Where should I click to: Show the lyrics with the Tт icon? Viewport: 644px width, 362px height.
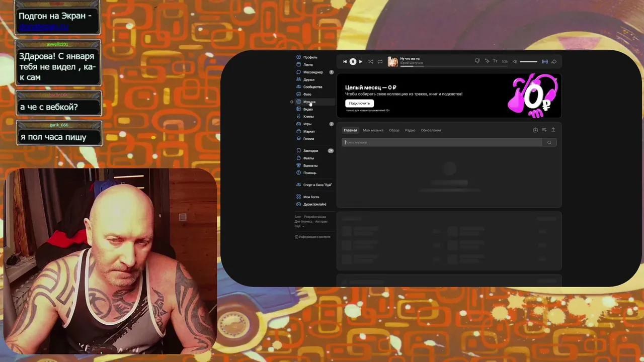(495, 61)
